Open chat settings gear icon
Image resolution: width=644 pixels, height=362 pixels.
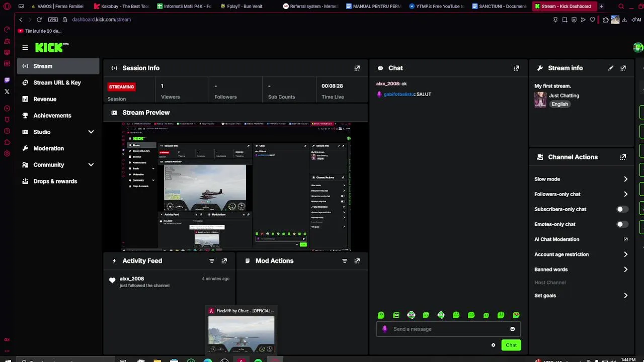(x=493, y=345)
